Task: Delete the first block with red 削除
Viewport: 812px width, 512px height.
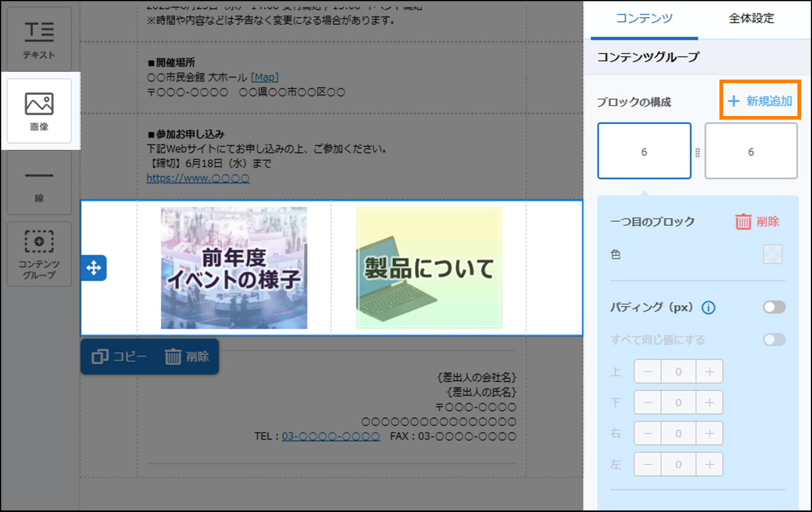Action: [x=757, y=222]
